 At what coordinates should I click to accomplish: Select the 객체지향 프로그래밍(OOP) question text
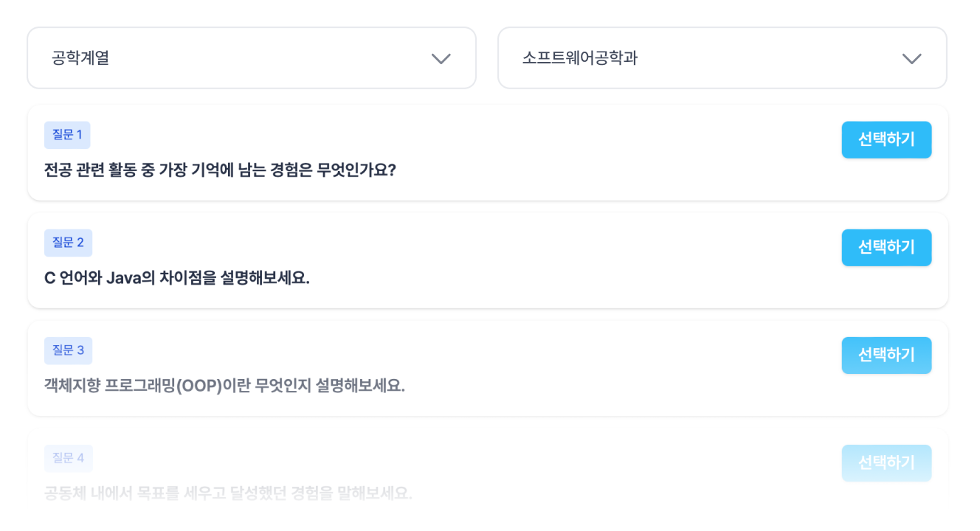click(224, 386)
